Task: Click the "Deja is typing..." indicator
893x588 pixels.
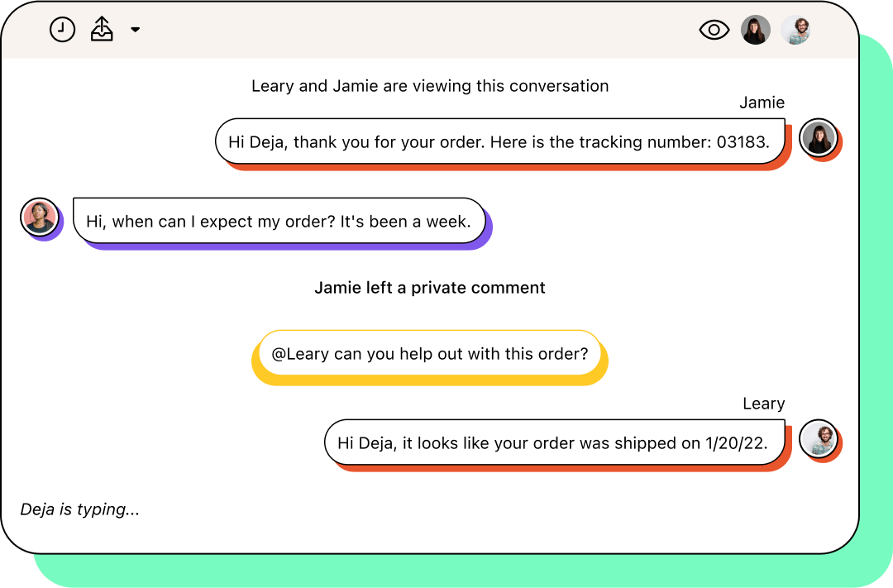Action: pos(79,509)
